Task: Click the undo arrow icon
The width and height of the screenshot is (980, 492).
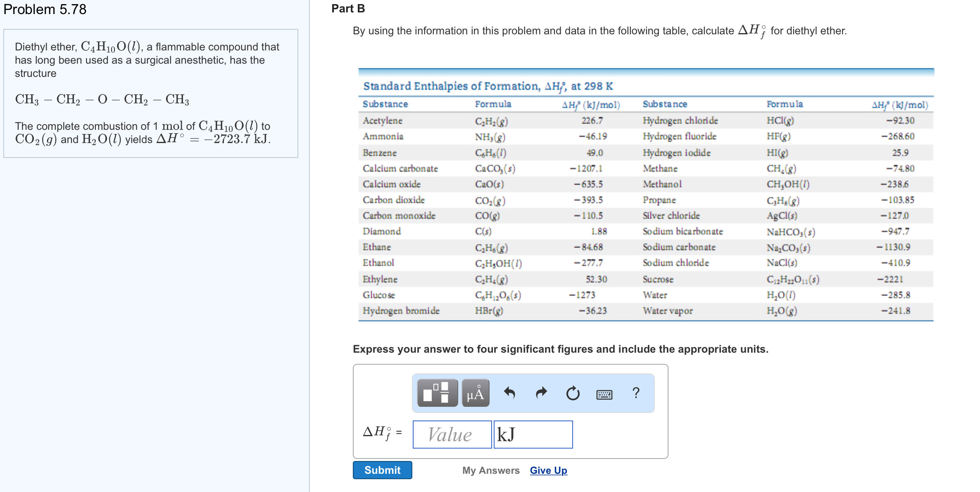Action: (509, 393)
